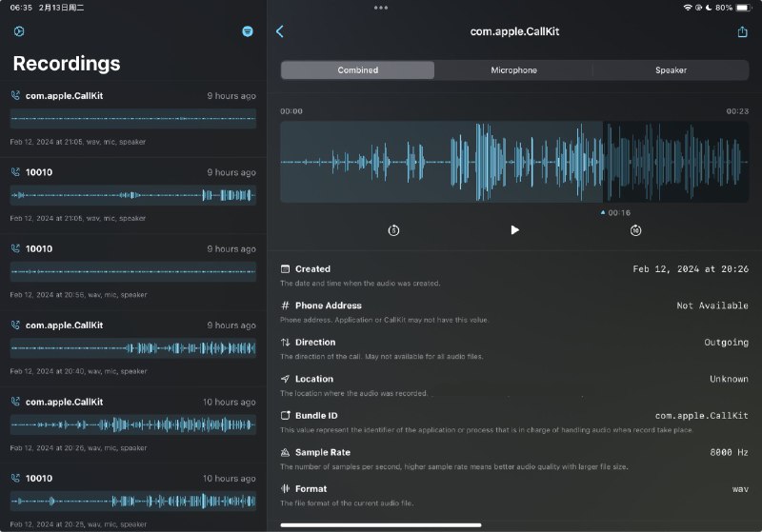Skip forward using forward icon
Image resolution: width=762 pixels, height=532 pixels.
tap(635, 230)
